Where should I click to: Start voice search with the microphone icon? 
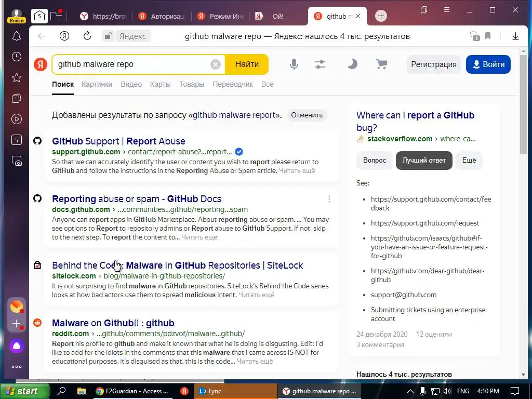[294, 64]
